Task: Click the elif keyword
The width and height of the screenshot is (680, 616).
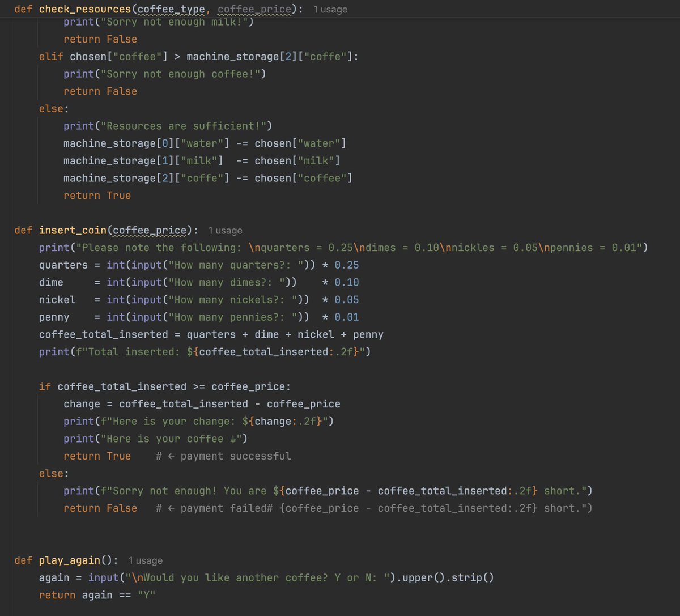Action: point(51,57)
